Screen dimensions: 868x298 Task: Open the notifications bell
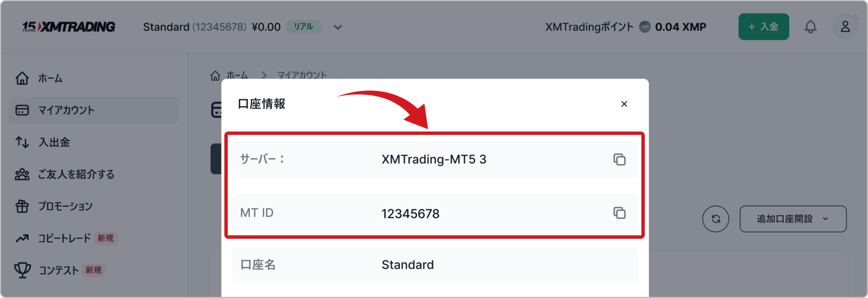(x=810, y=27)
